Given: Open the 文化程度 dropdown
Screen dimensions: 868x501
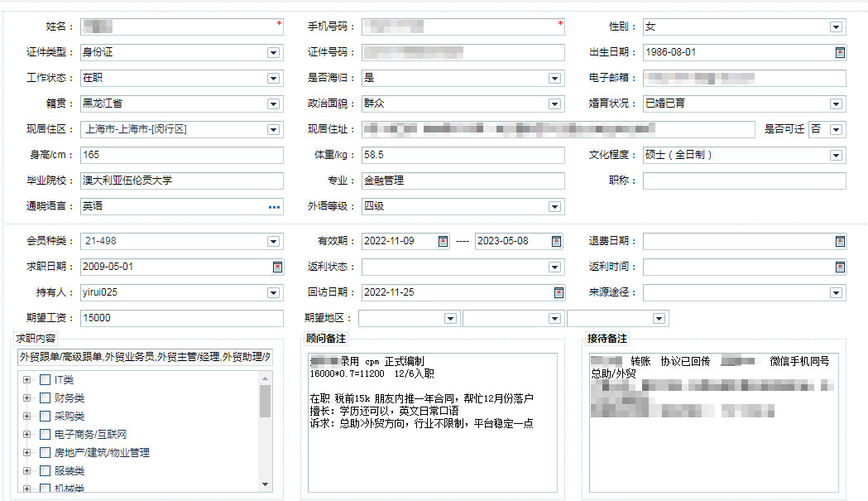Looking at the screenshot, I should pyautogui.click(x=836, y=155).
